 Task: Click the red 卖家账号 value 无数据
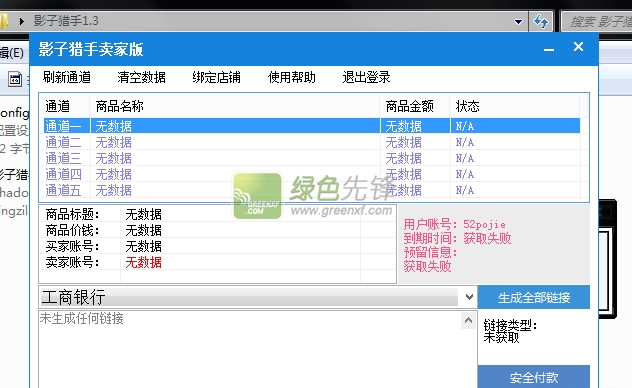(143, 262)
